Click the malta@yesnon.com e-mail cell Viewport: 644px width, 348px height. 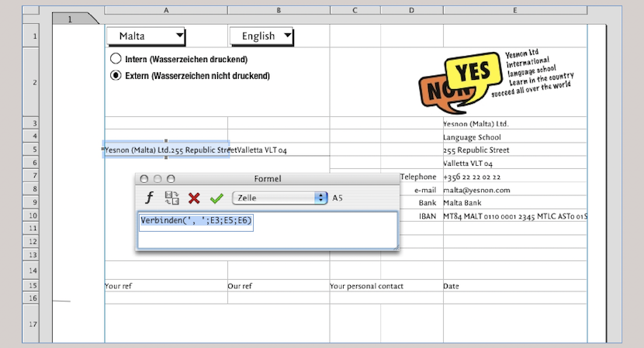click(514, 189)
